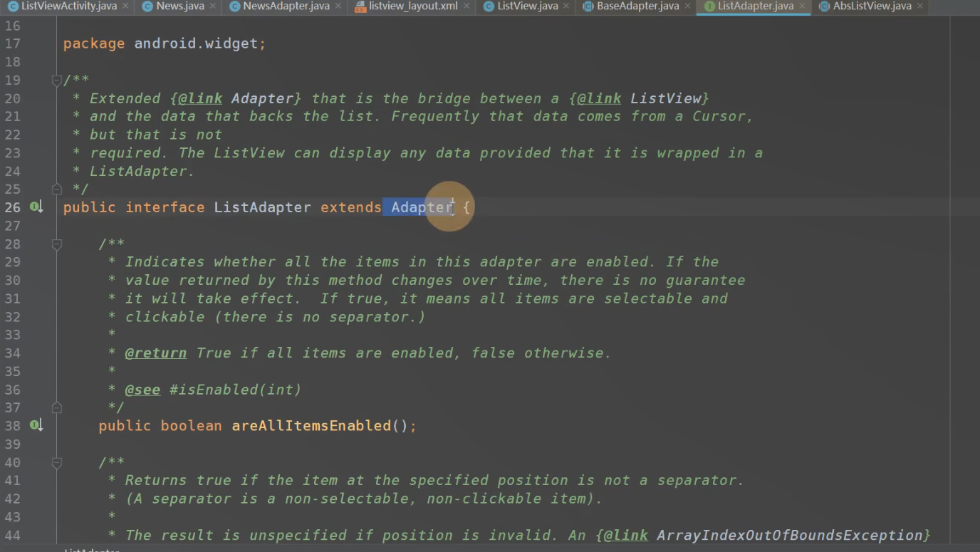The height and width of the screenshot is (552, 980).
Task: Close the AbsListView.java tab
Action: coord(920,6)
